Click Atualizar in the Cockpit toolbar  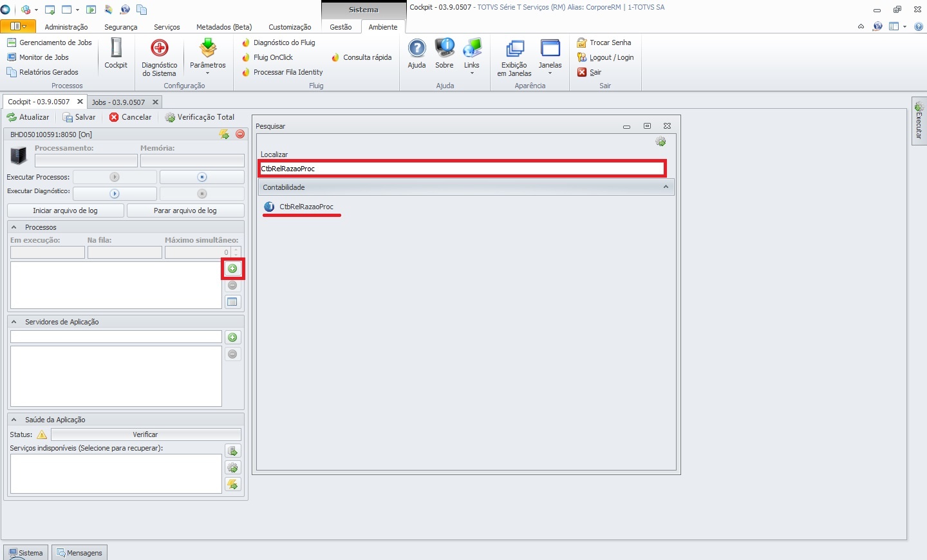(x=28, y=117)
